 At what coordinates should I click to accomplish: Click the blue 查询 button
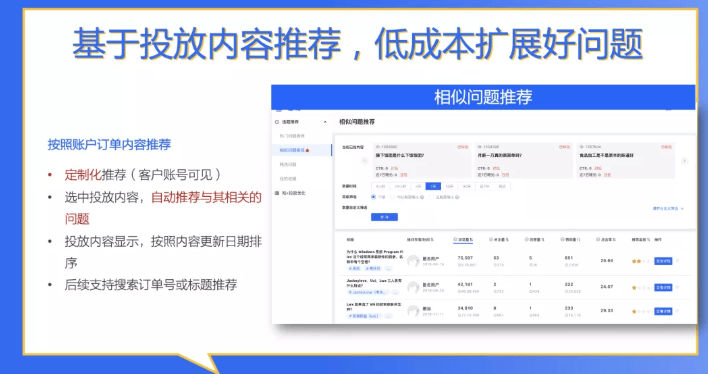coord(384,217)
